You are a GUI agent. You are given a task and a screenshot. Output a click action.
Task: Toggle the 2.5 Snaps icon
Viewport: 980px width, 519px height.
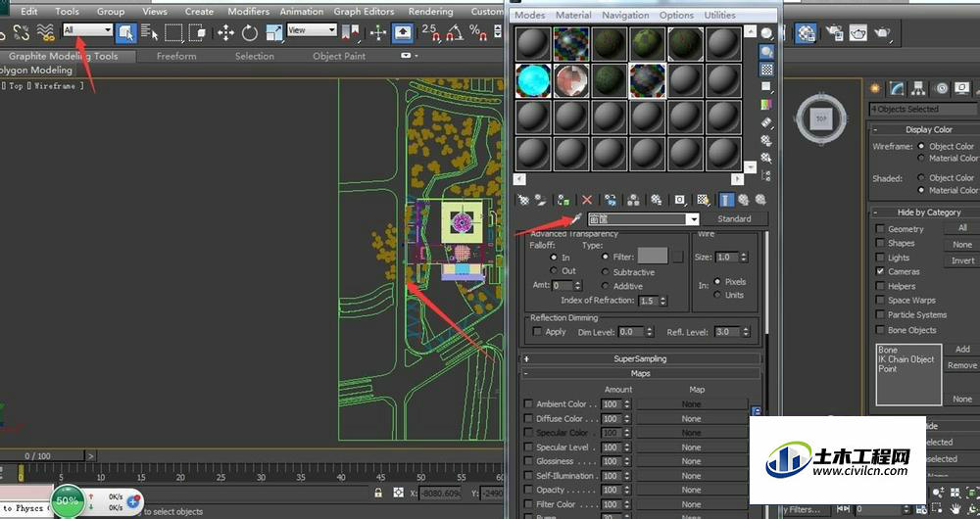(x=430, y=32)
